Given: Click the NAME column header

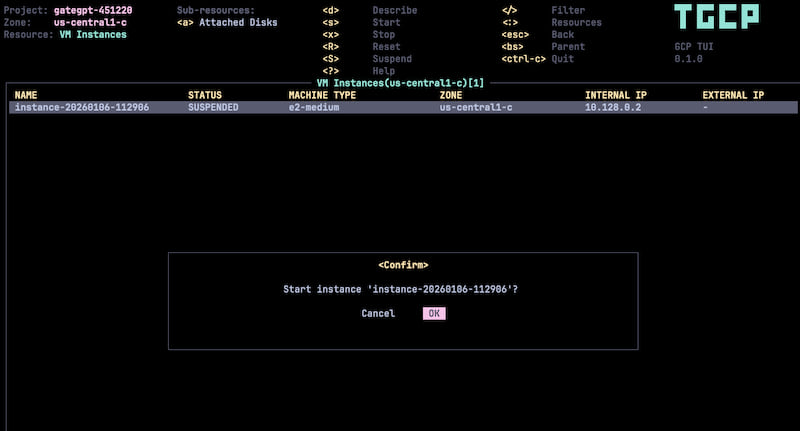Looking at the screenshot, I should (x=26, y=95).
